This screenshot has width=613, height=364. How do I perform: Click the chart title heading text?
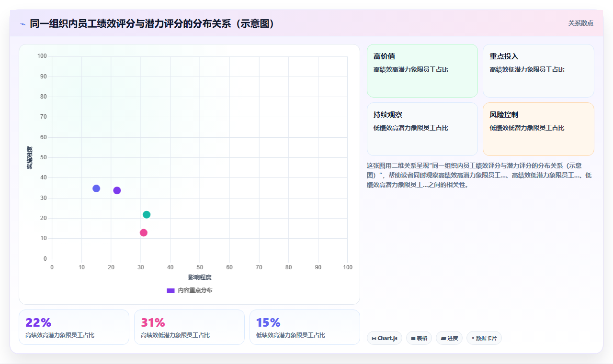click(x=153, y=23)
